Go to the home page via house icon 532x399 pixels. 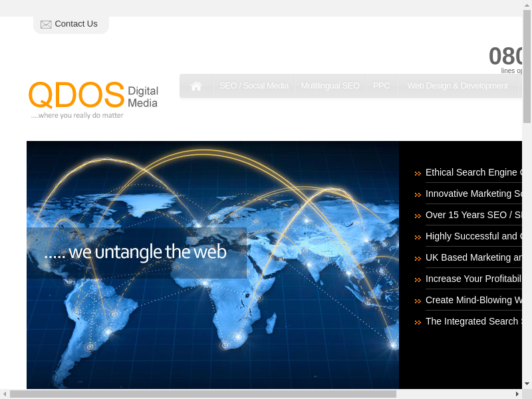coord(196,86)
